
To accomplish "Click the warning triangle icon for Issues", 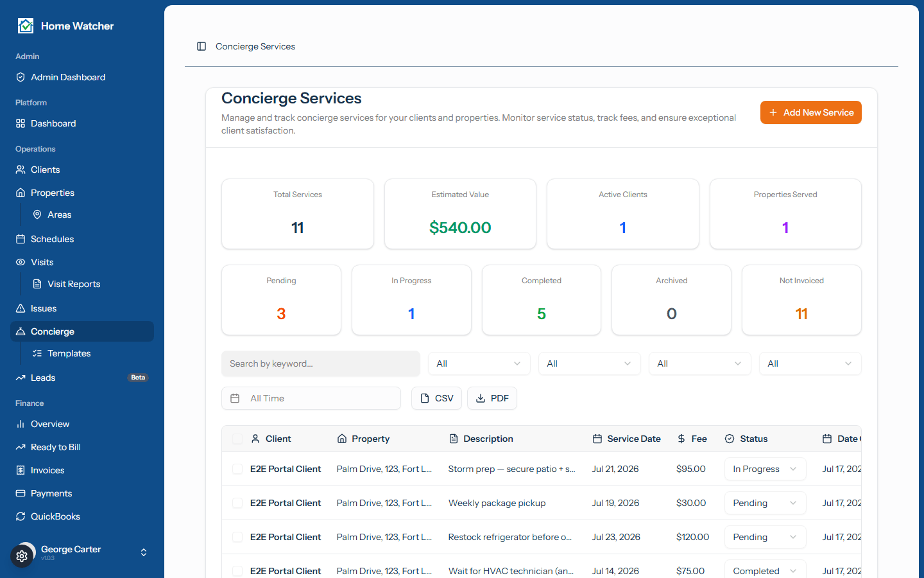I will (21, 308).
